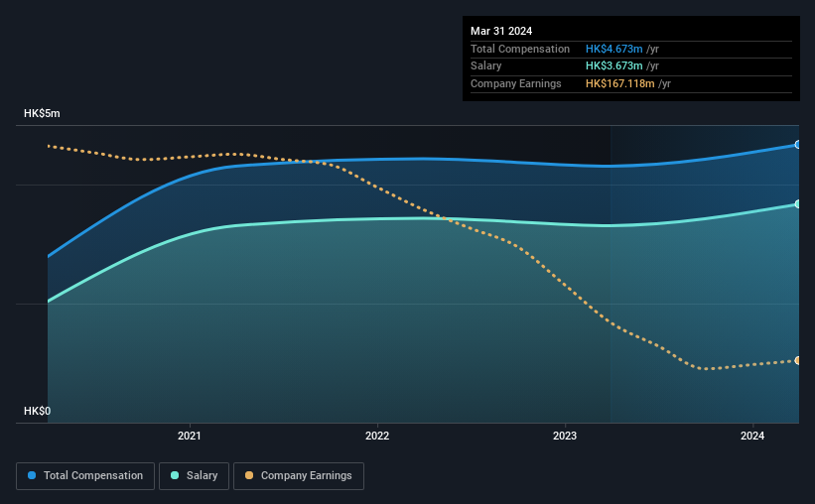815x504 pixels.
Task: Click the HK$167.118m company earnings value
Action: (619, 83)
